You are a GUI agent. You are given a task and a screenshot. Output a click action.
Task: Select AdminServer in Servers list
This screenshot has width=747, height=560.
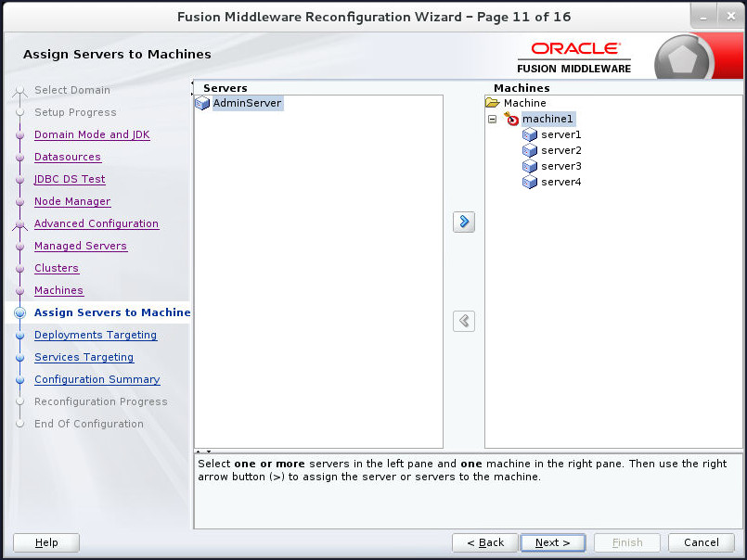coord(247,103)
